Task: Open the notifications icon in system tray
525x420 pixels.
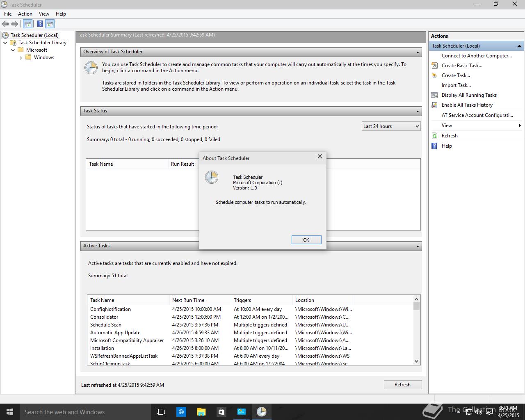Action: pos(489,412)
